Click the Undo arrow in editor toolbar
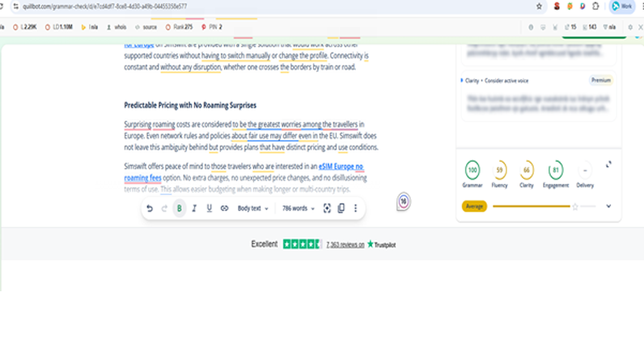This screenshot has width=644, height=360. click(150, 209)
